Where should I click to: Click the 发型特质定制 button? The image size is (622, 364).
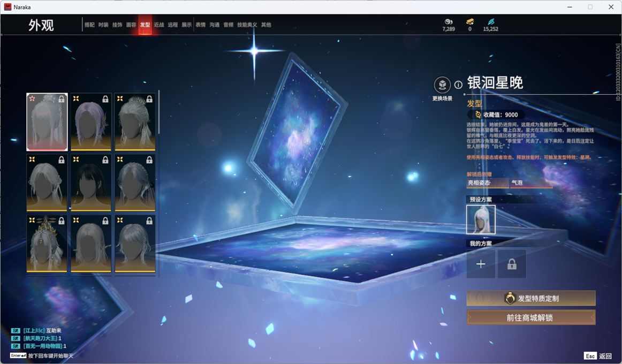(x=531, y=298)
